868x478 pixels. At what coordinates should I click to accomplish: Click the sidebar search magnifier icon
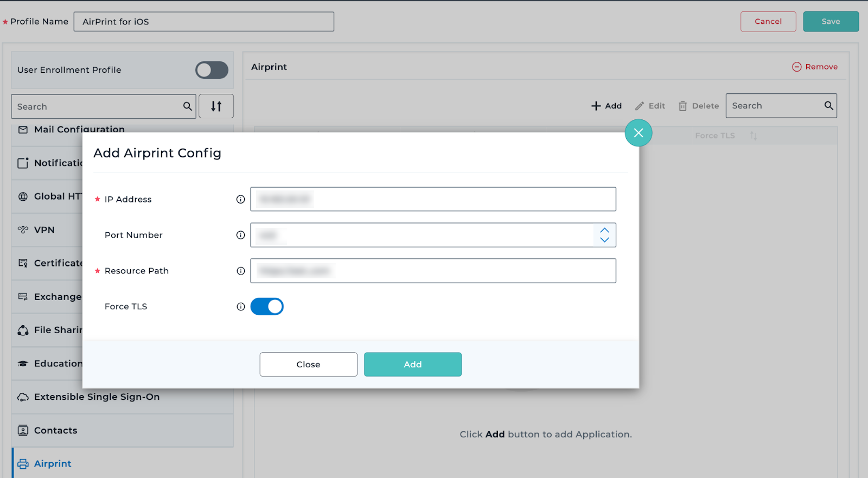click(x=188, y=106)
